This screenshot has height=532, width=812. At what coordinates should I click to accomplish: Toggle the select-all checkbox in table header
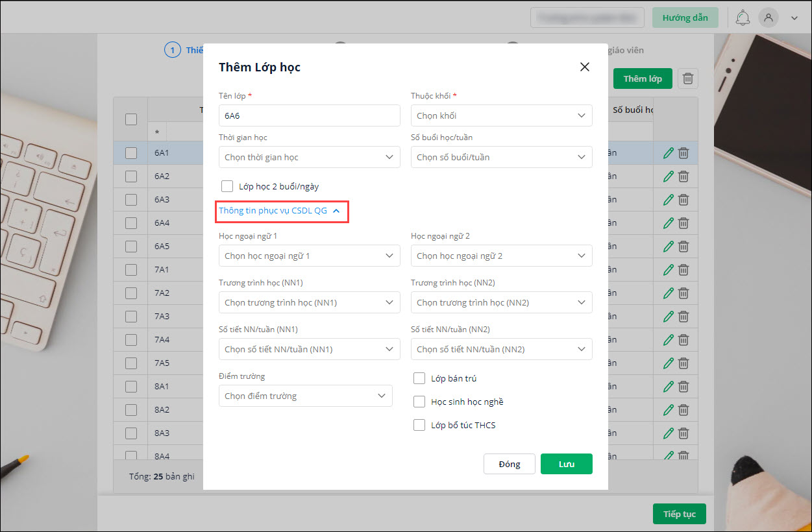click(131, 119)
